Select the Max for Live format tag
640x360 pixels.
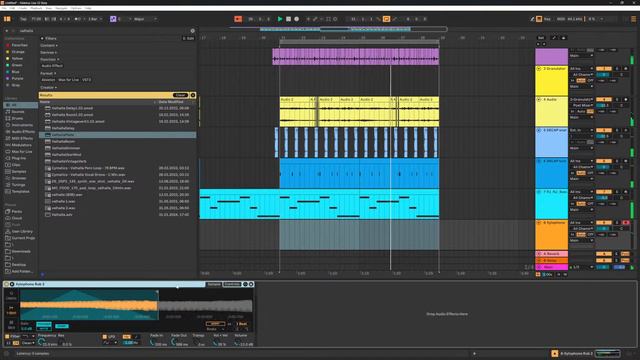pos(69,80)
